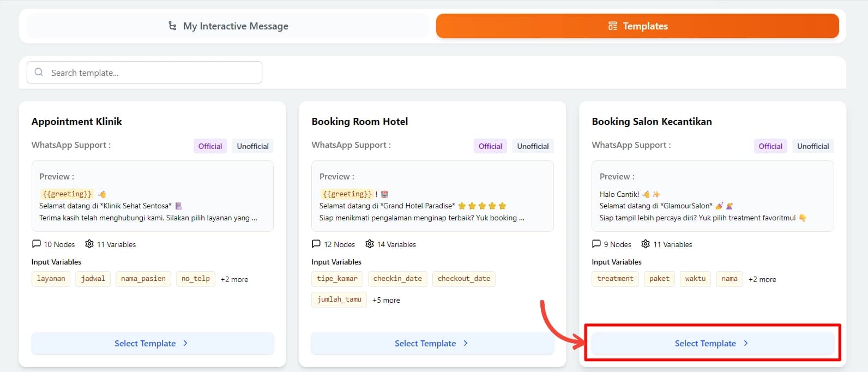
Task: Click variables gear icon on Booking Room Hotel card
Action: pyautogui.click(x=370, y=244)
